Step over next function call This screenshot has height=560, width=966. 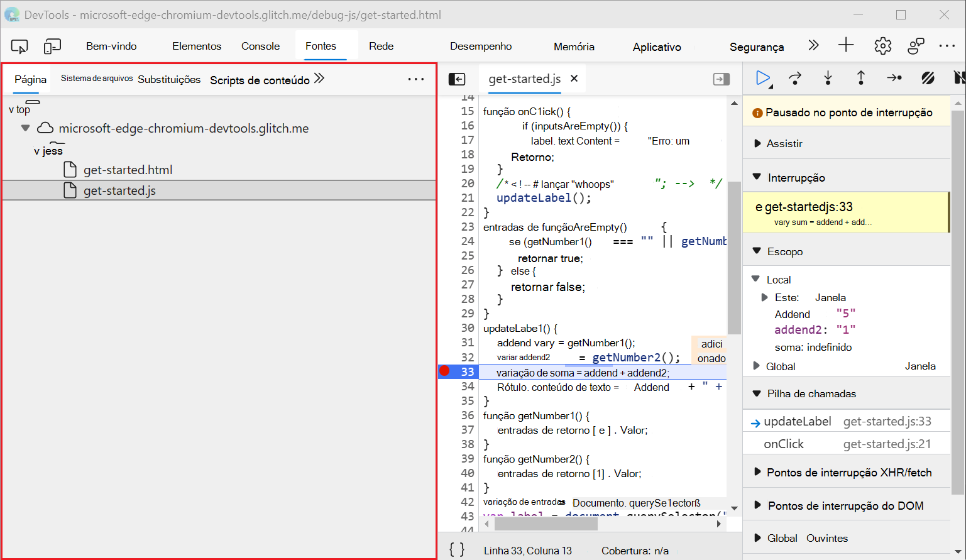click(796, 78)
